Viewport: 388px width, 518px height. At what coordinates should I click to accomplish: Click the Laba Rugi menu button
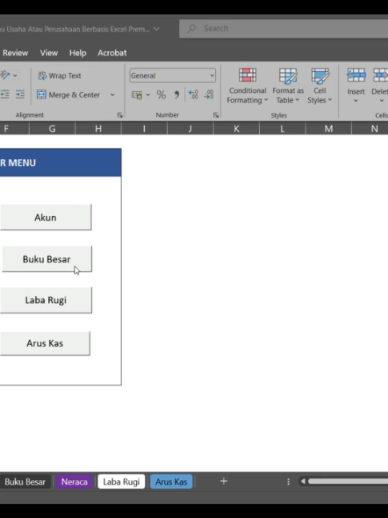(46, 300)
